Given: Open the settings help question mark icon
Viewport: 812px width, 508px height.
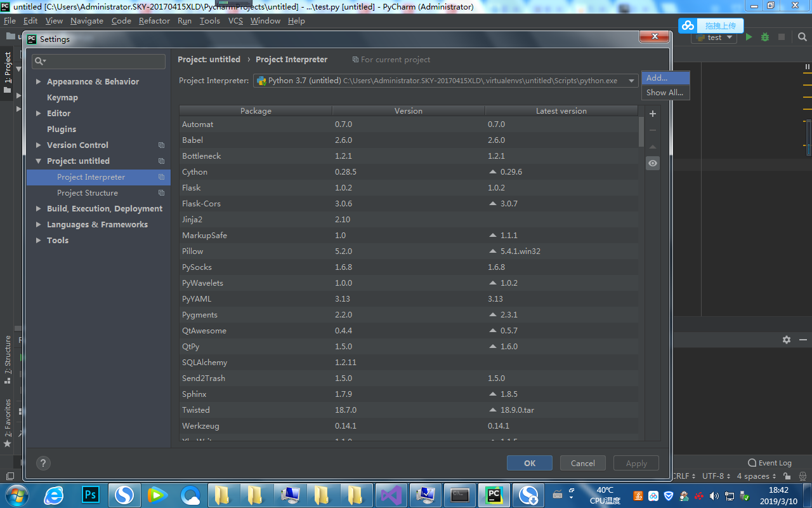Looking at the screenshot, I should [x=43, y=463].
